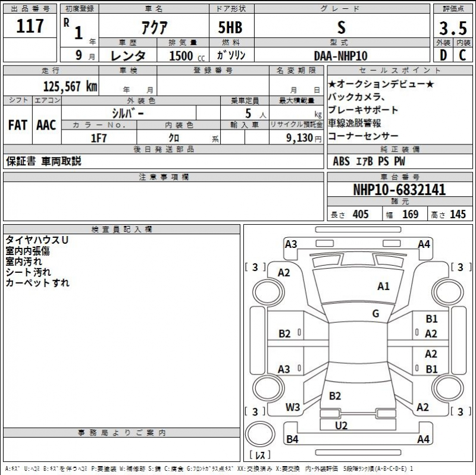Select the grade value S

point(342,27)
